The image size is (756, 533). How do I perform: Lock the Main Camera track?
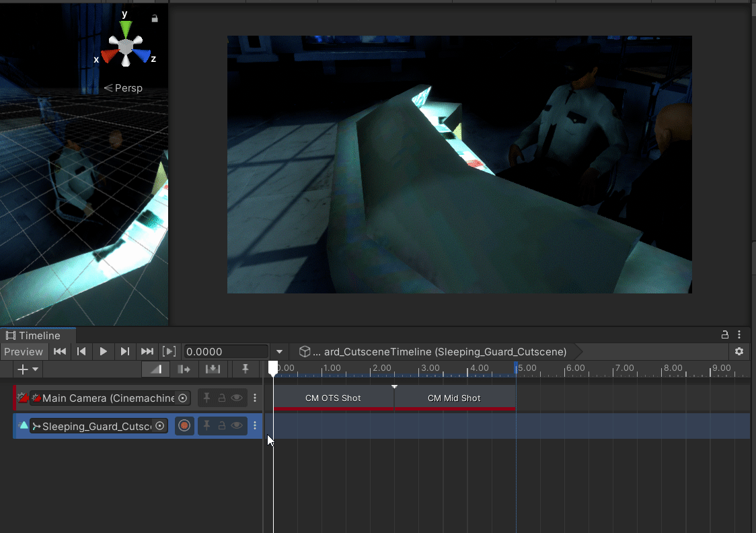(222, 398)
